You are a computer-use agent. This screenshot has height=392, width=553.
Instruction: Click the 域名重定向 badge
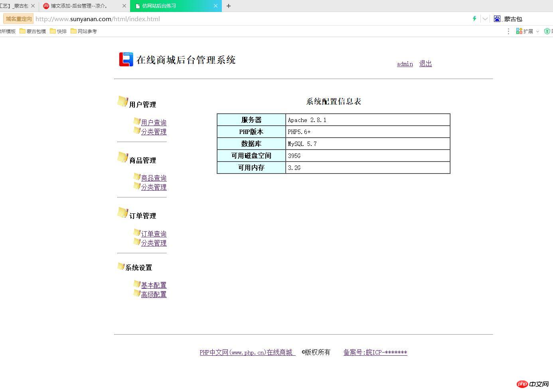coord(18,19)
